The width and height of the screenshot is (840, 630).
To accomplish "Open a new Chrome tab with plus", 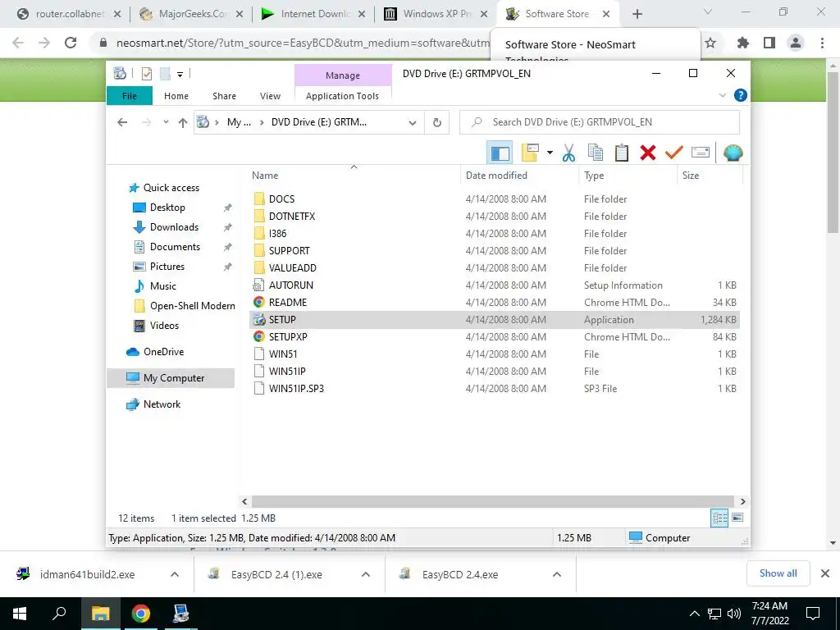I will (637, 14).
